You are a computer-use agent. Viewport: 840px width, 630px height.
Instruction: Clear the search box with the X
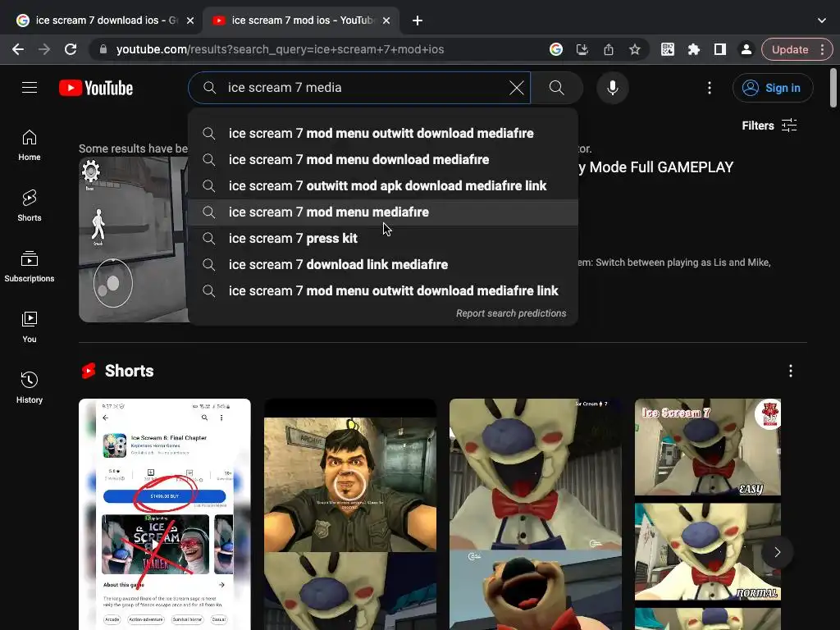[517, 88]
